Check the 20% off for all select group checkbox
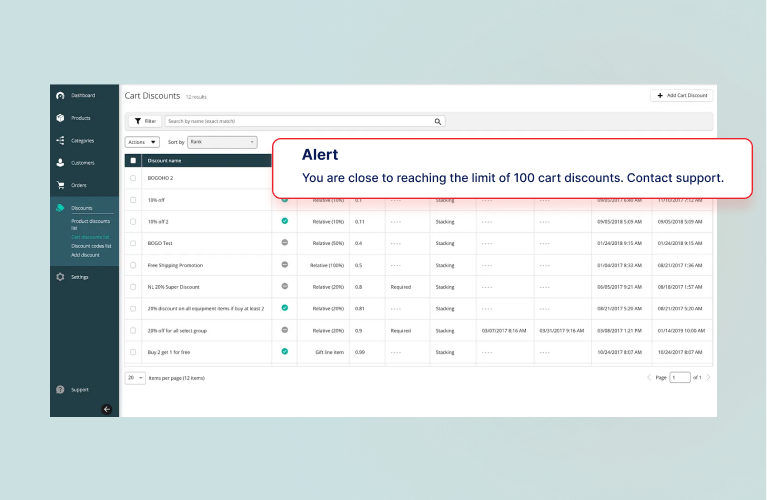Viewport: 767px width, 500px height. coord(133,331)
